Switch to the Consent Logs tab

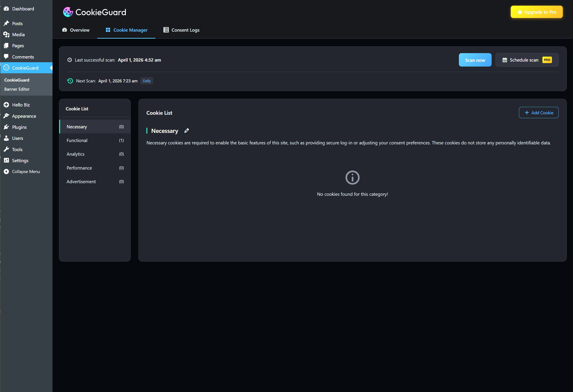pyautogui.click(x=181, y=30)
